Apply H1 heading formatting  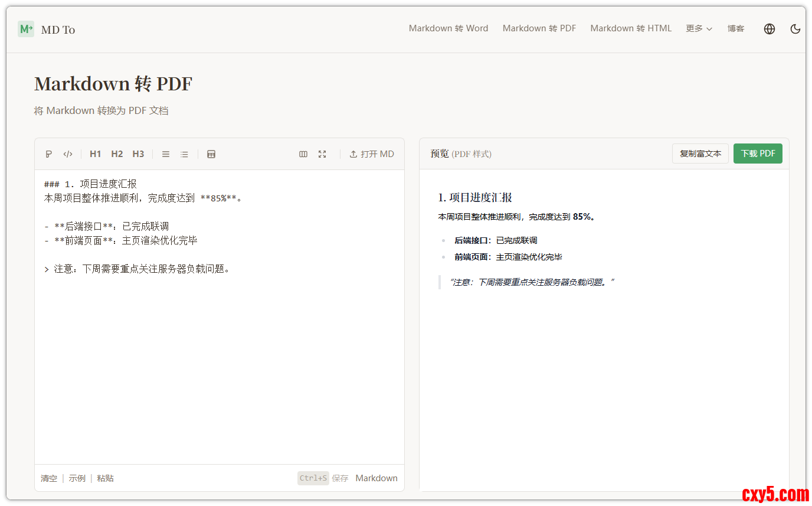tap(95, 154)
